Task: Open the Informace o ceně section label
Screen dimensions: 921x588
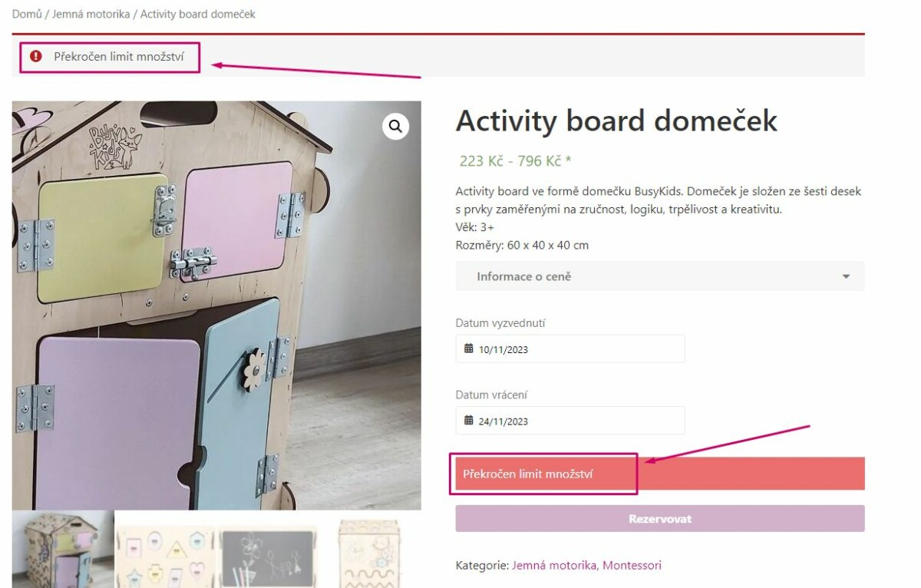Action: coord(523,276)
